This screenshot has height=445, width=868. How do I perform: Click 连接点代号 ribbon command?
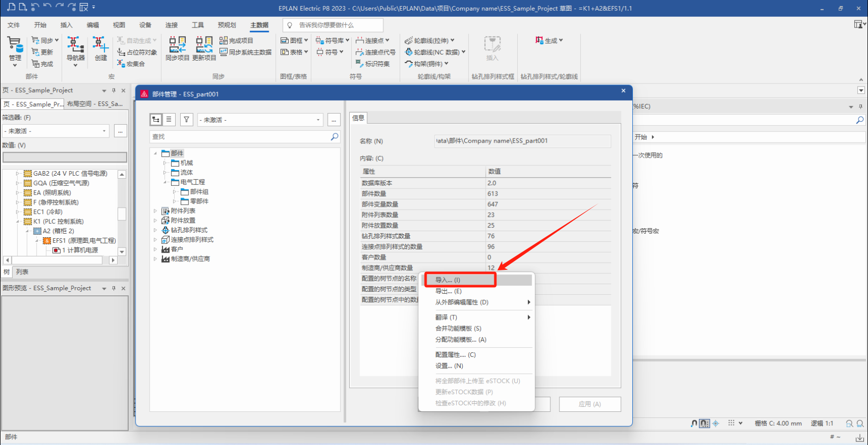point(376,52)
